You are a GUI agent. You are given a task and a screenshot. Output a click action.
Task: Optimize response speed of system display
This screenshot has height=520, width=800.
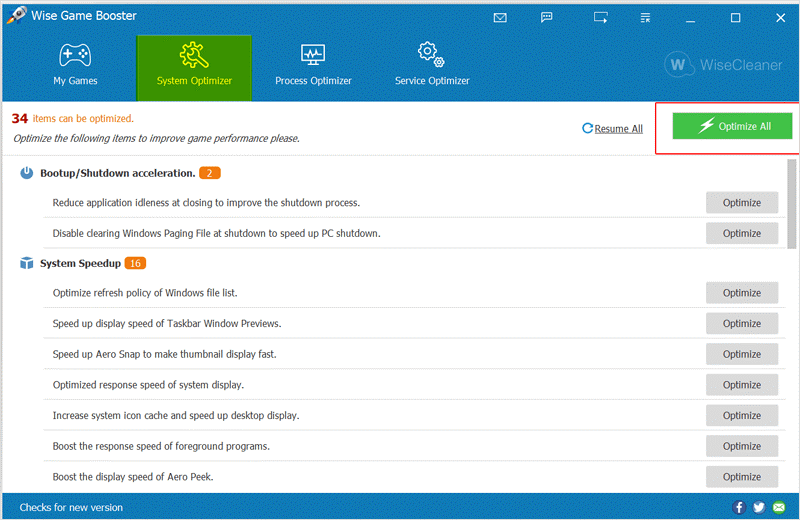point(742,385)
